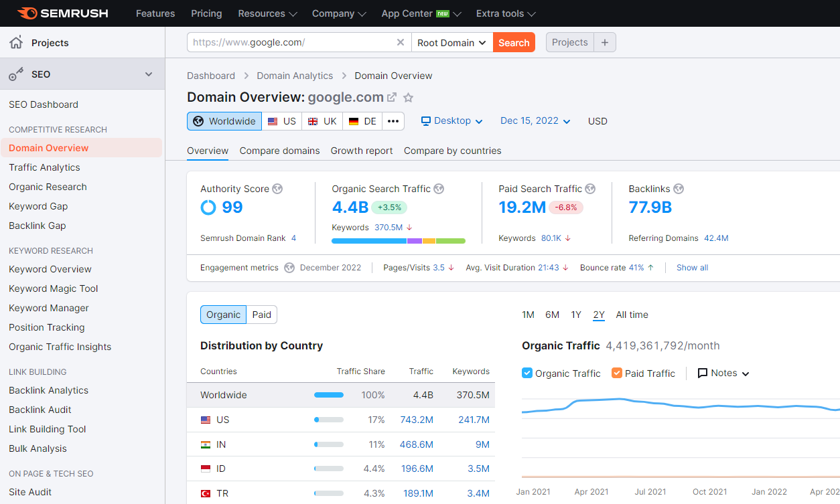The height and width of the screenshot is (504, 840).
Task: Expand the Dec 15, 2022 date selector
Action: [x=535, y=121]
